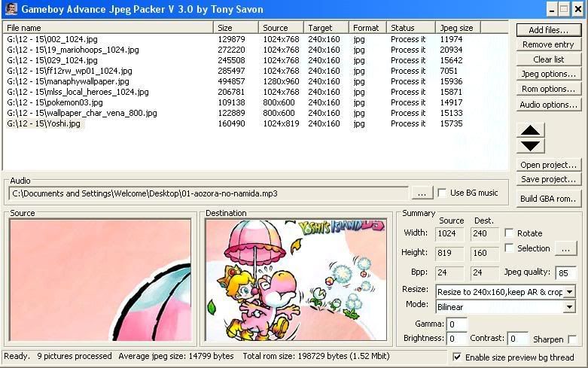Screen dimensions: 588x368
Task: Open Audio options...
Action: [548, 105]
